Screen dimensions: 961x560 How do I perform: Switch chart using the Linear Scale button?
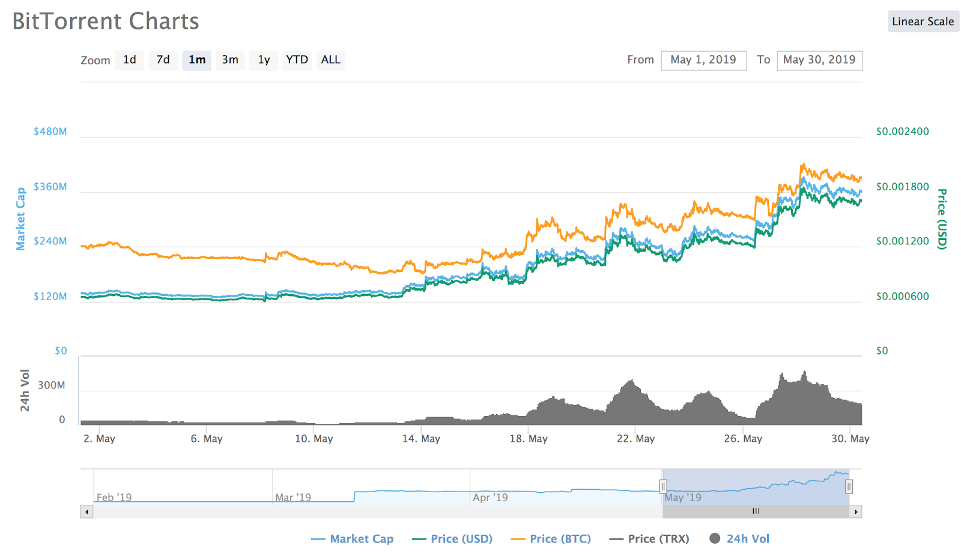pos(923,22)
